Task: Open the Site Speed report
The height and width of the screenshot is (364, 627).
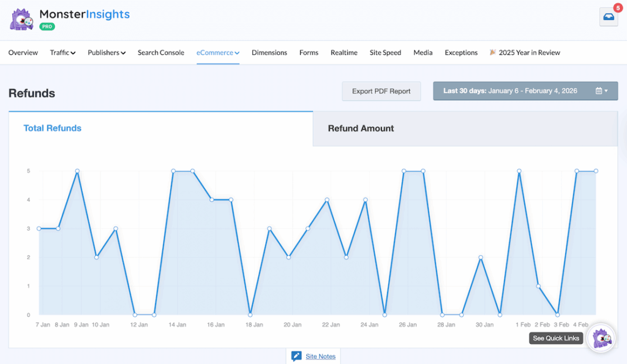Action: [x=385, y=53]
